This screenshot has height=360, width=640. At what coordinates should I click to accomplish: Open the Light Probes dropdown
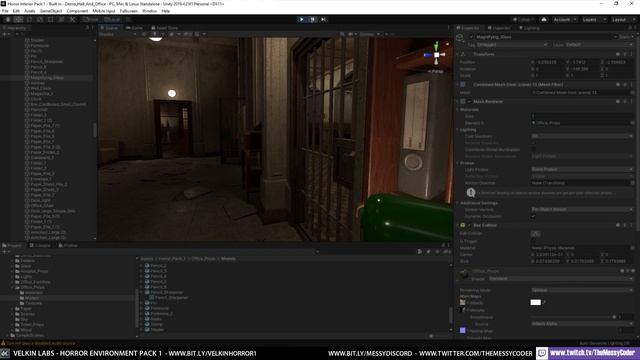click(582, 169)
